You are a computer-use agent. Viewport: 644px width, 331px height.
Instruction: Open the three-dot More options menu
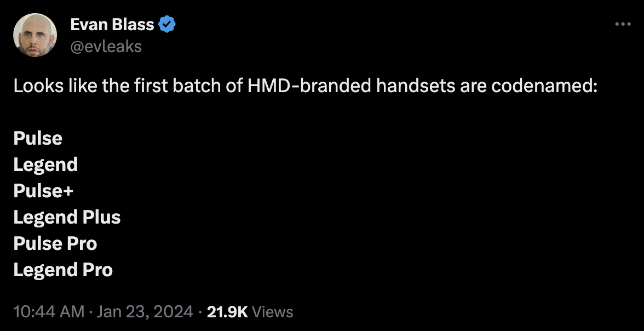623,24
